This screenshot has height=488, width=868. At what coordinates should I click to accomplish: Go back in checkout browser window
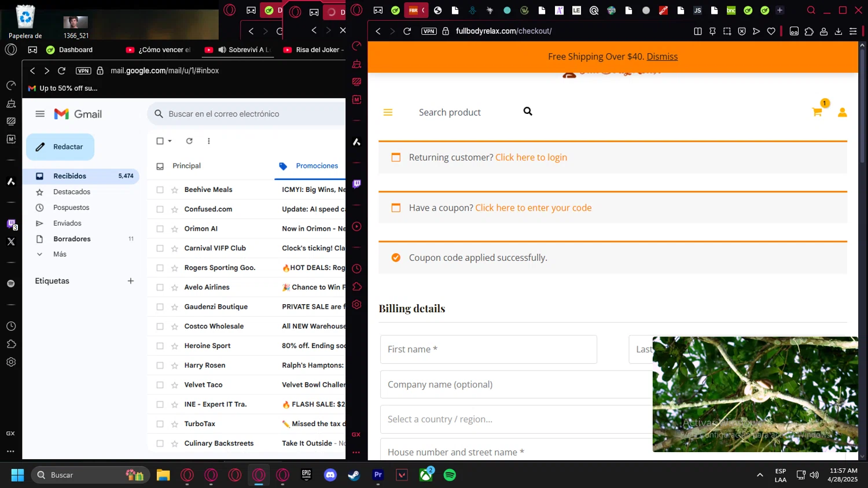click(378, 31)
